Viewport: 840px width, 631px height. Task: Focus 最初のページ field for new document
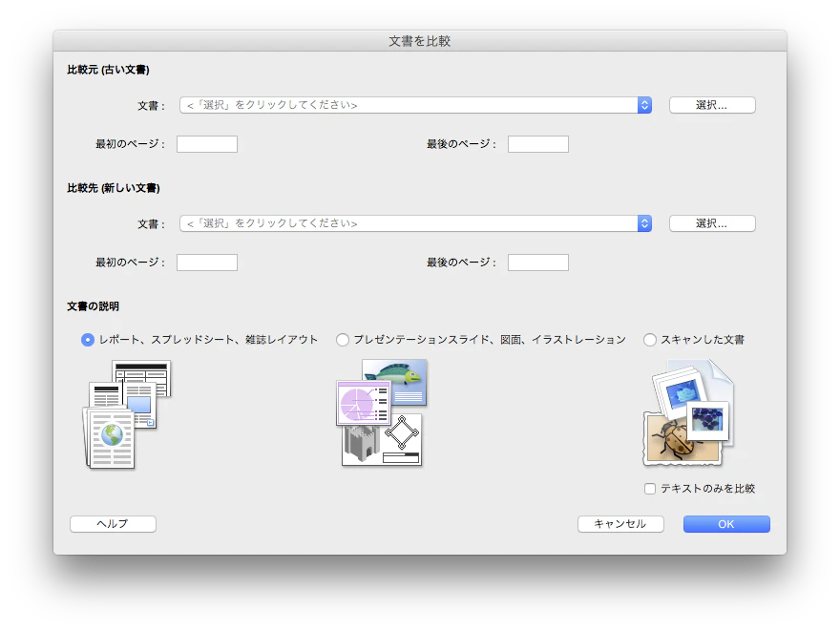(207, 263)
